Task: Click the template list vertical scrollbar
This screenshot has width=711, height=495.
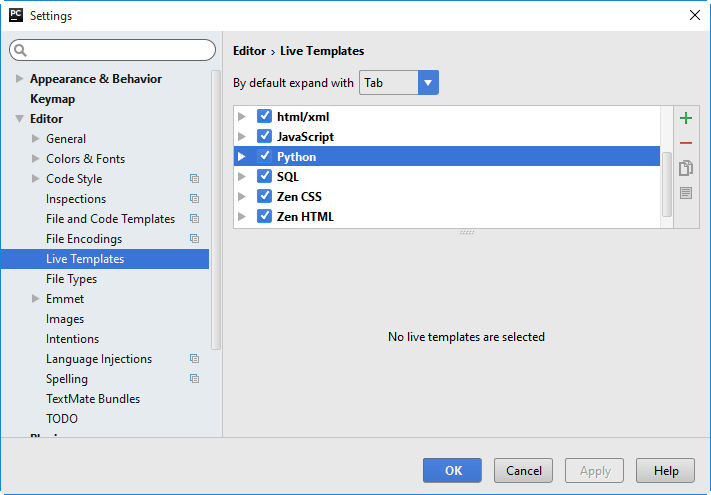Action: [666, 185]
